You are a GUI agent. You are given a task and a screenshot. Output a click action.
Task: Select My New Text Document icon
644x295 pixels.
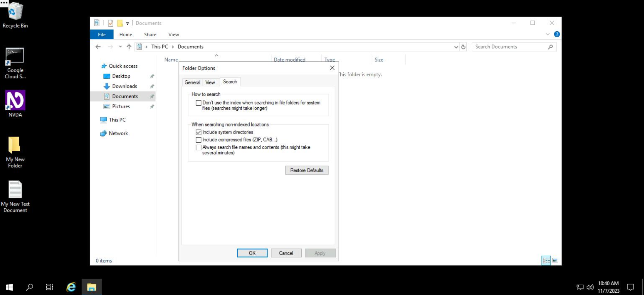coord(15,197)
